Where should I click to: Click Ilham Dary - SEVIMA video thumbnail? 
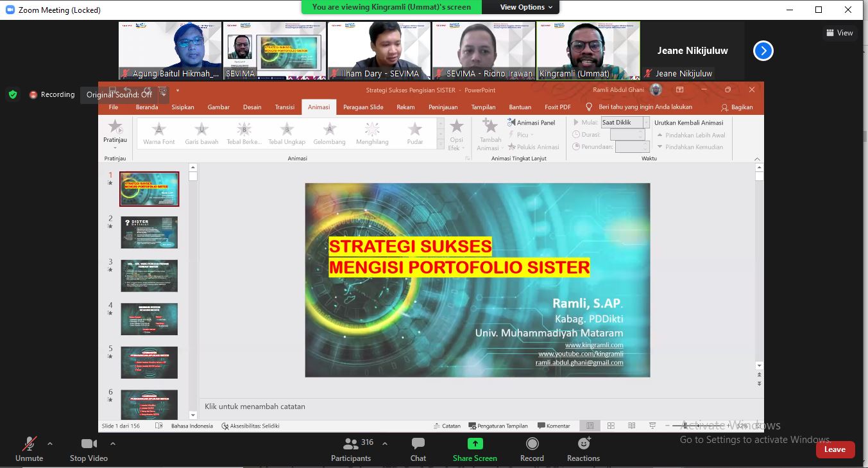point(379,50)
